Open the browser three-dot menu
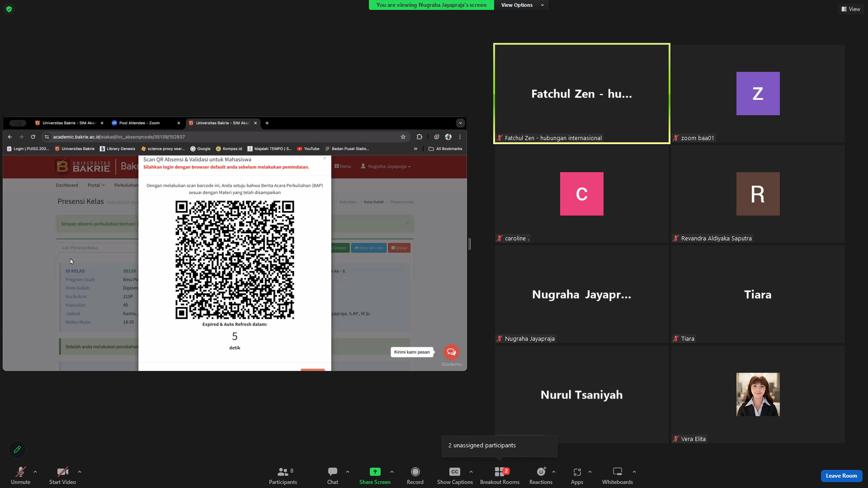This screenshot has height=488, width=868. (x=460, y=137)
